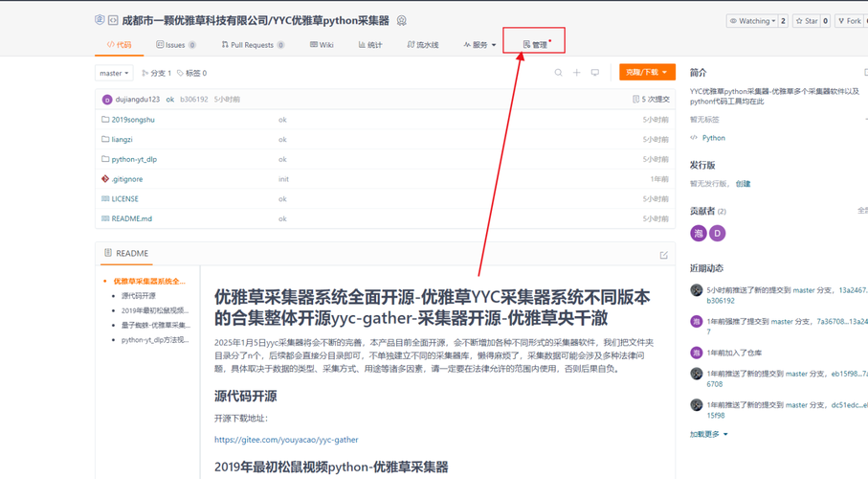Toggle the Star button

(807, 21)
